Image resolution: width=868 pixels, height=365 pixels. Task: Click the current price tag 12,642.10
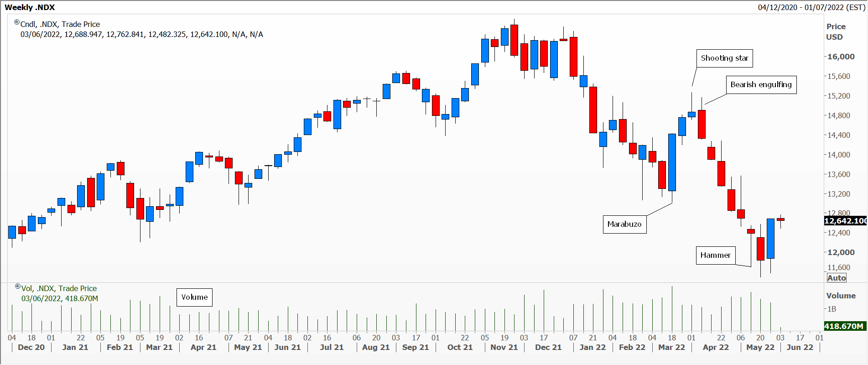tap(845, 221)
